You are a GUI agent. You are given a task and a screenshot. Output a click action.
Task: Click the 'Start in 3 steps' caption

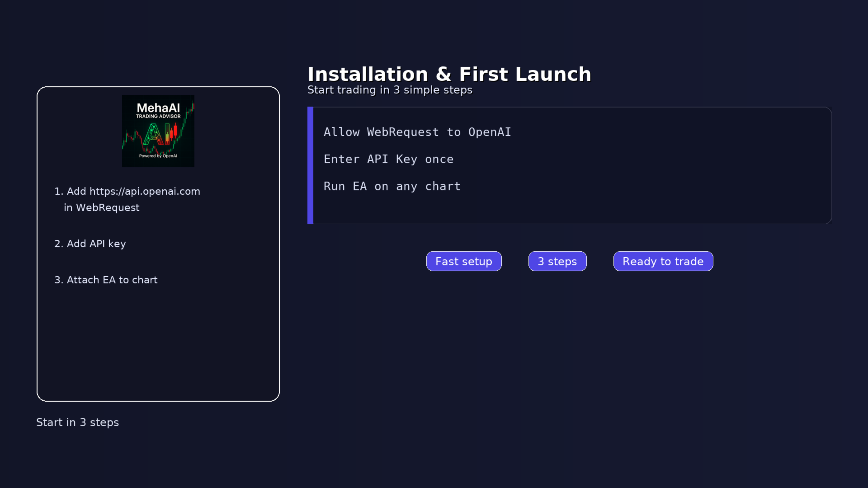tap(77, 422)
